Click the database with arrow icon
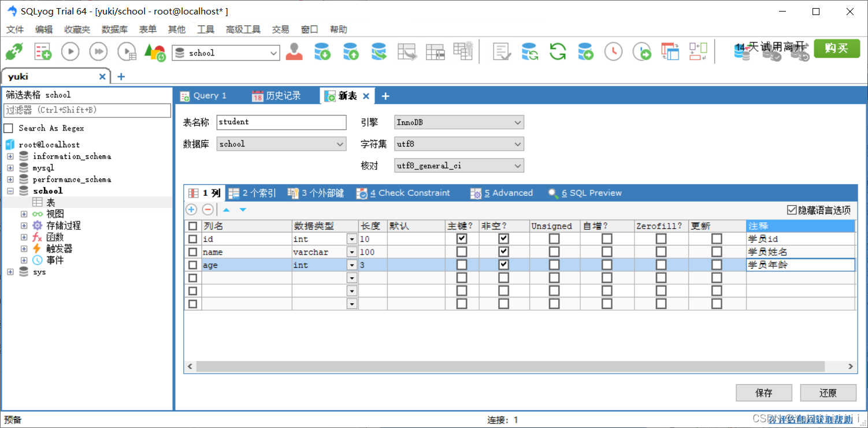 [585, 52]
